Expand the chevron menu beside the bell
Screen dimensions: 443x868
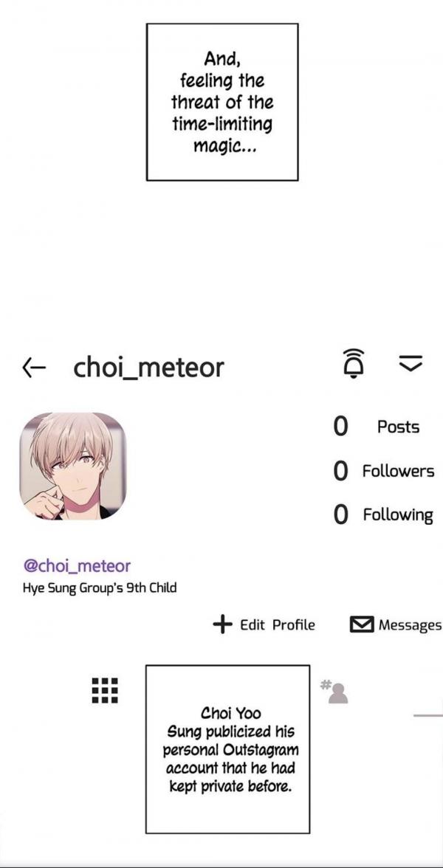pos(411,363)
